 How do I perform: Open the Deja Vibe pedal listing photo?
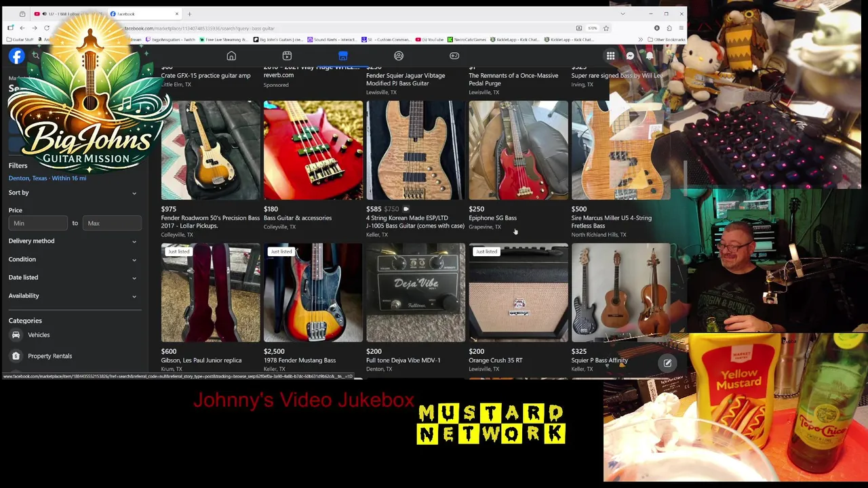click(x=416, y=293)
